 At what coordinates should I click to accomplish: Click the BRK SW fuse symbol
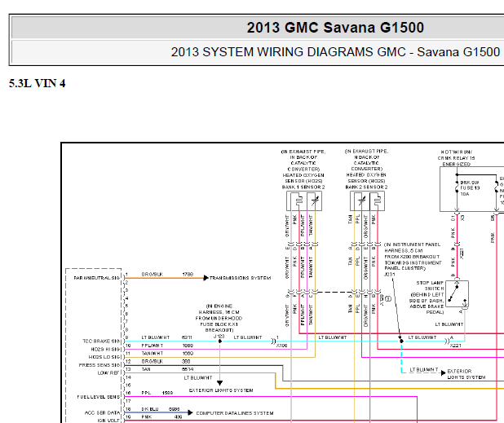[x=457, y=187]
